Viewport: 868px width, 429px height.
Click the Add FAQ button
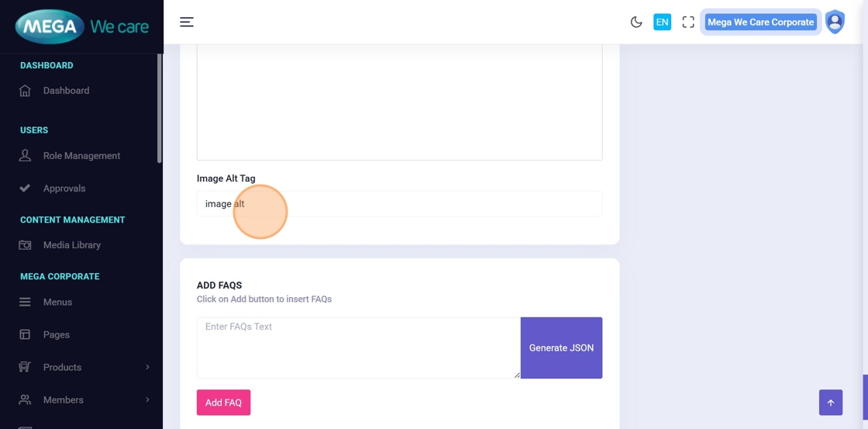[223, 403]
